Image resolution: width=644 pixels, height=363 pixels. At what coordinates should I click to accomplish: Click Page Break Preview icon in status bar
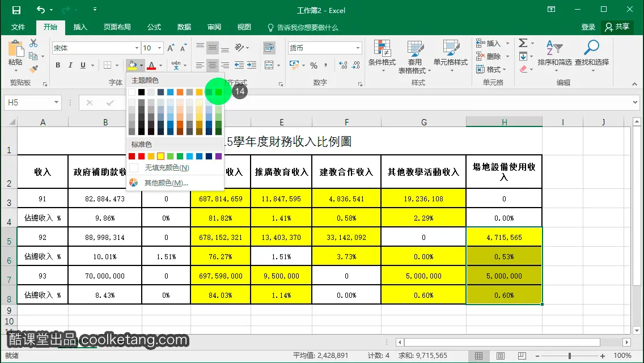point(522,356)
